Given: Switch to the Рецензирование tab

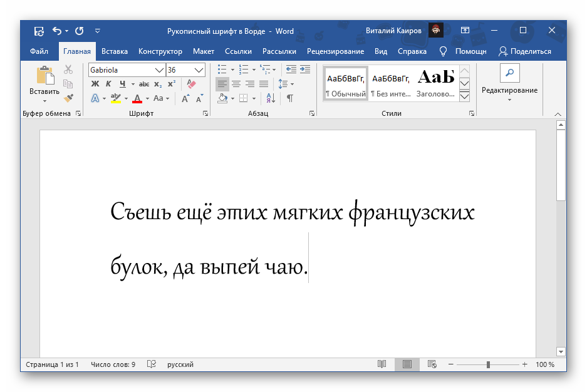Looking at the screenshot, I should click(335, 51).
